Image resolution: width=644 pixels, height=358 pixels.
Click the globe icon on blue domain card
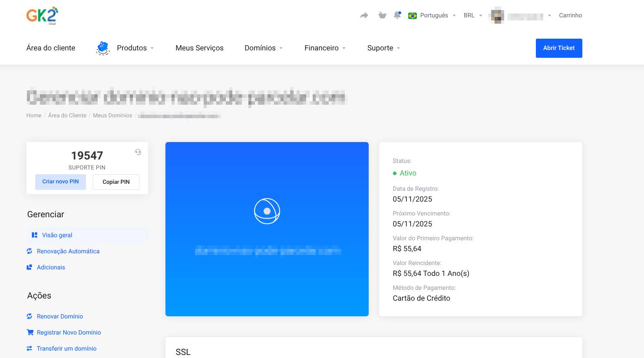coord(267,211)
